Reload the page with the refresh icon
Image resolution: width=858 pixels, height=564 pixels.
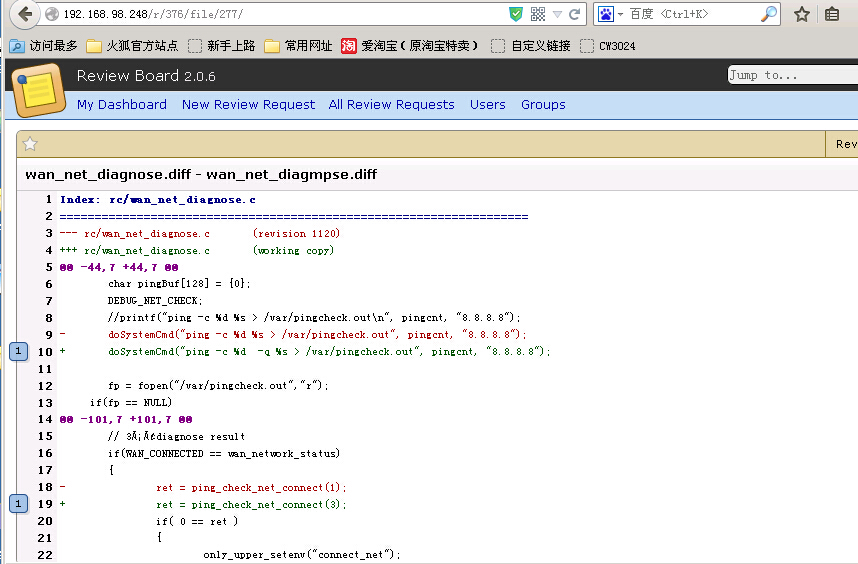(x=574, y=14)
